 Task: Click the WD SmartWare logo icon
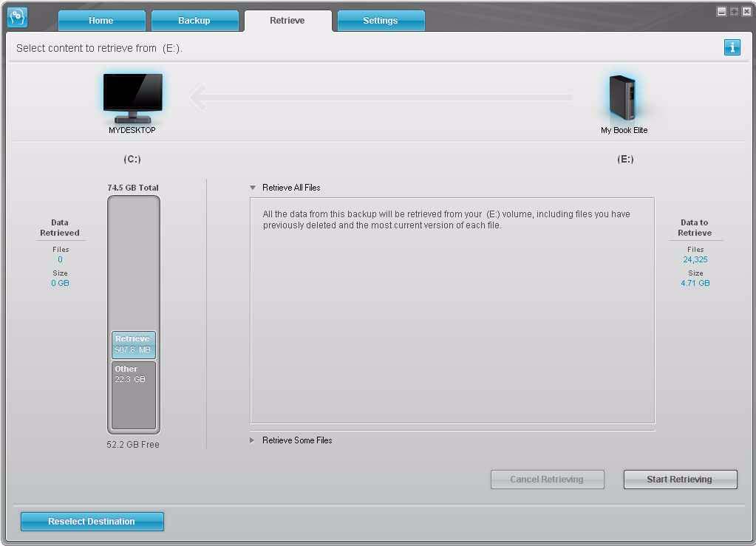click(17, 17)
